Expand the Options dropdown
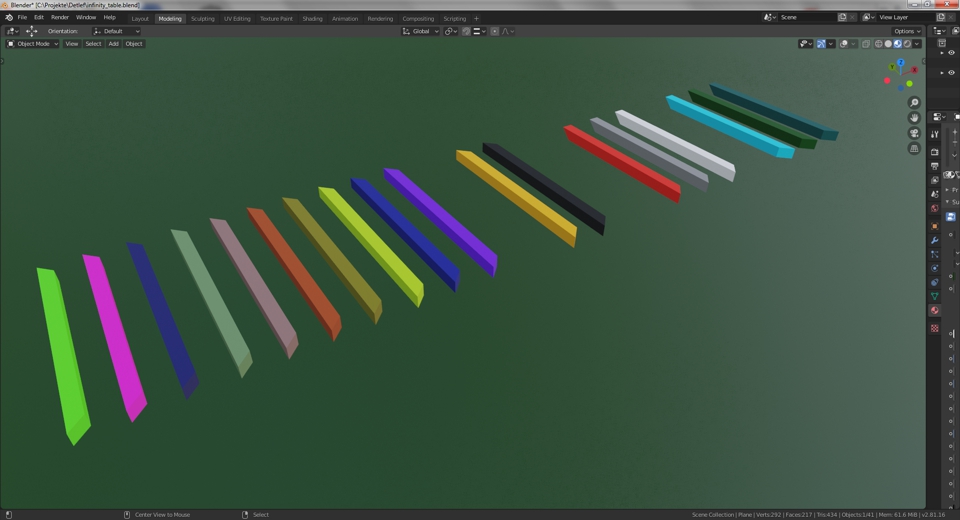Screen dimensions: 960x520 (906, 31)
